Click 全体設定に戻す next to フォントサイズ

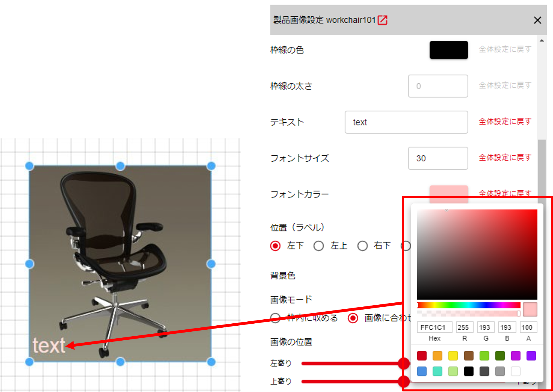click(x=505, y=158)
